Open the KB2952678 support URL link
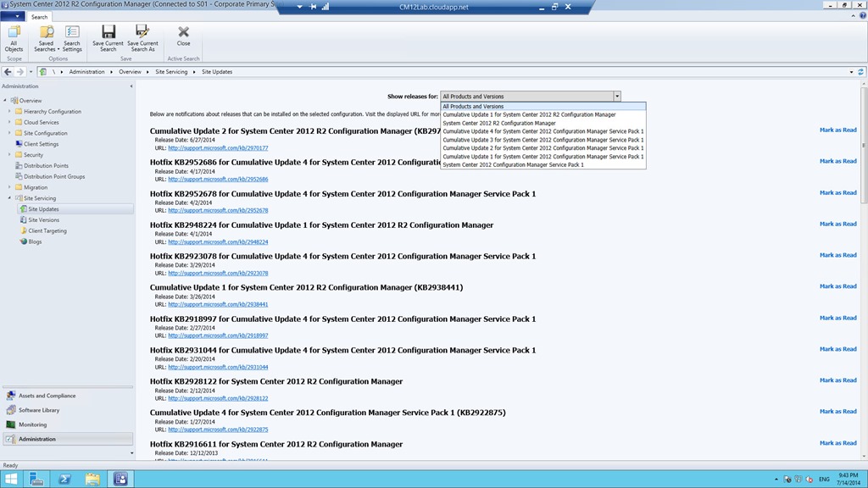The height and width of the screenshot is (488, 868). pos(218,210)
